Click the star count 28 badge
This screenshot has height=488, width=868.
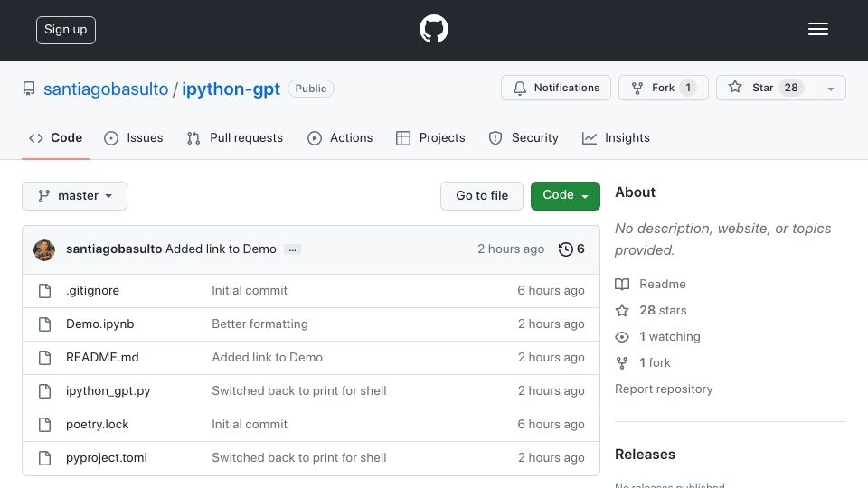[x=791, y=88]
